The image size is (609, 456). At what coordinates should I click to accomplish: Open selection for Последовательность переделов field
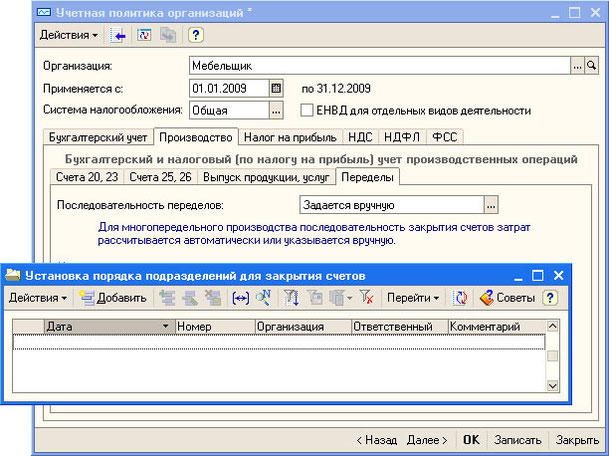(491, 205)
